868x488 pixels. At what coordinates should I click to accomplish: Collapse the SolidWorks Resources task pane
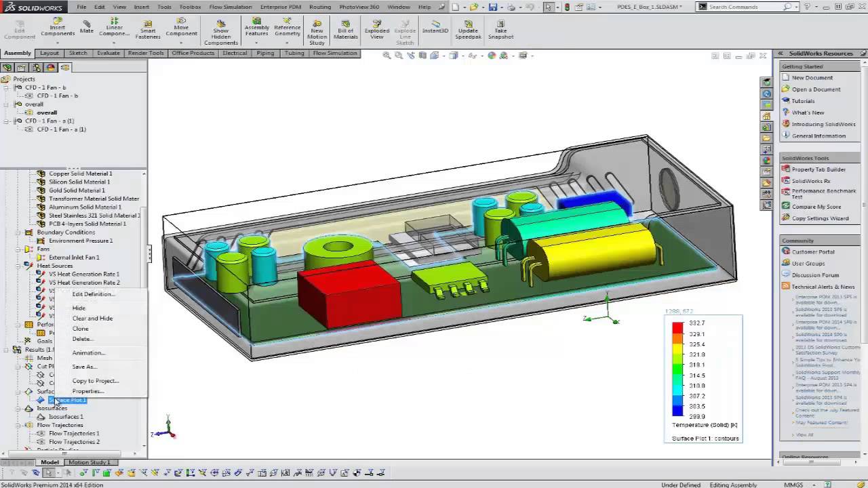[x=781, y=53]
